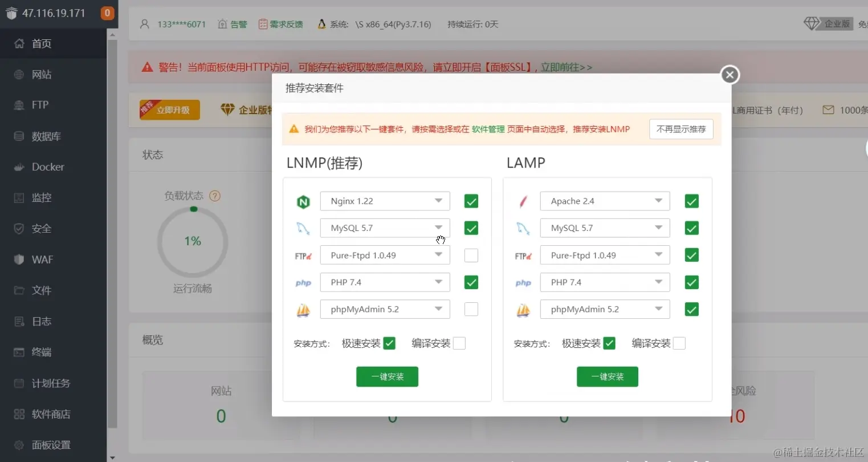Image resolution: width=868 pixels, height=462 pixels.
Task: Click the 需求反馈 feedback icon
Action: tap(263, 24)
